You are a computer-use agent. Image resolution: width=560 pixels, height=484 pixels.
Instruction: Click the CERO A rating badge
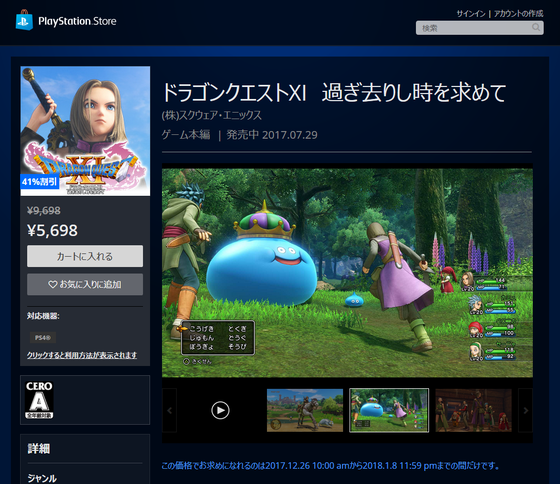39,400
